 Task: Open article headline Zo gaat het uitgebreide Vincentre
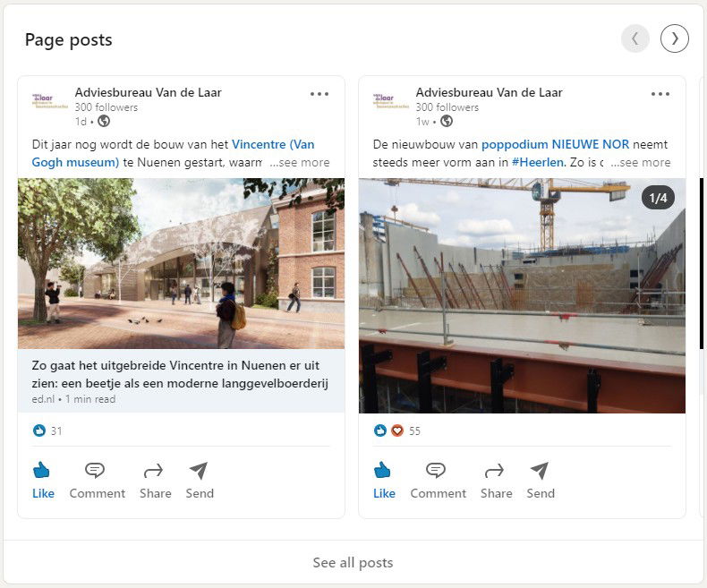click(x=180, y=374)
